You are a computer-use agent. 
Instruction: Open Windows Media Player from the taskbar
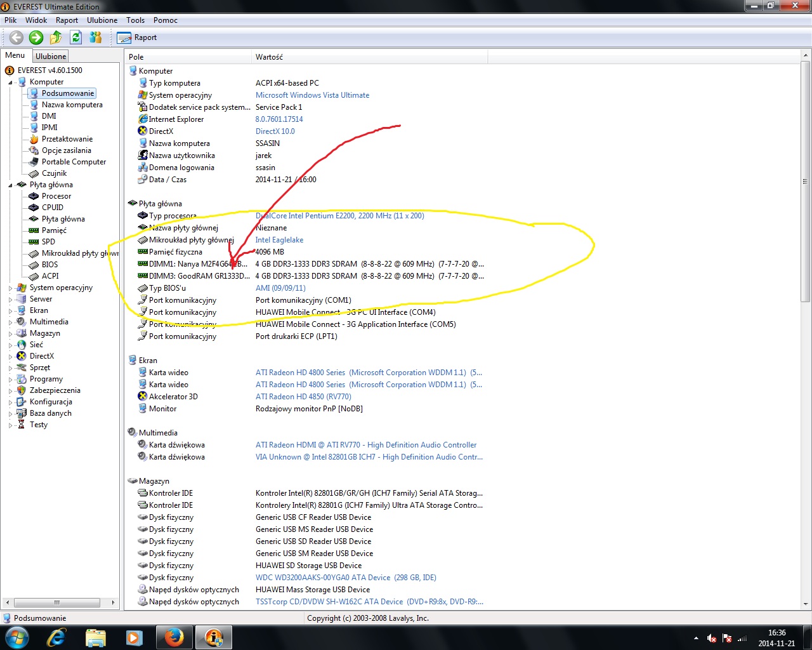[134, 637]
